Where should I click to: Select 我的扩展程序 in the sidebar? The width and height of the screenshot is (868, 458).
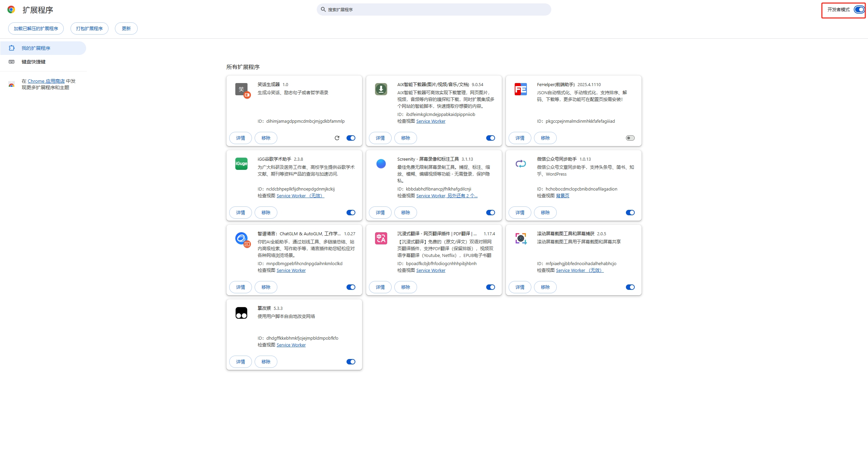(36, 48)
